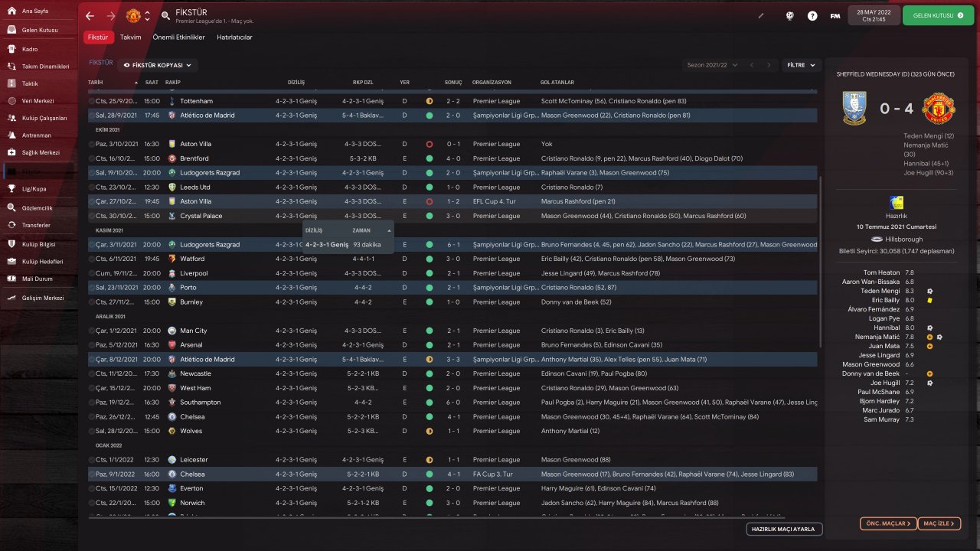Open the help question mark icon
Image resolution: width=980 pixels, height=551 pixels.
(x=812, y=15)
